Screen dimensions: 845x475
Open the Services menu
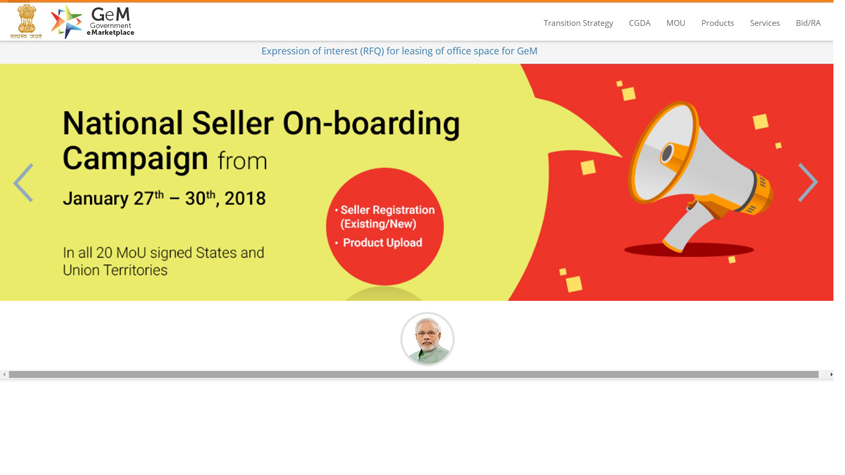(765, 23)
